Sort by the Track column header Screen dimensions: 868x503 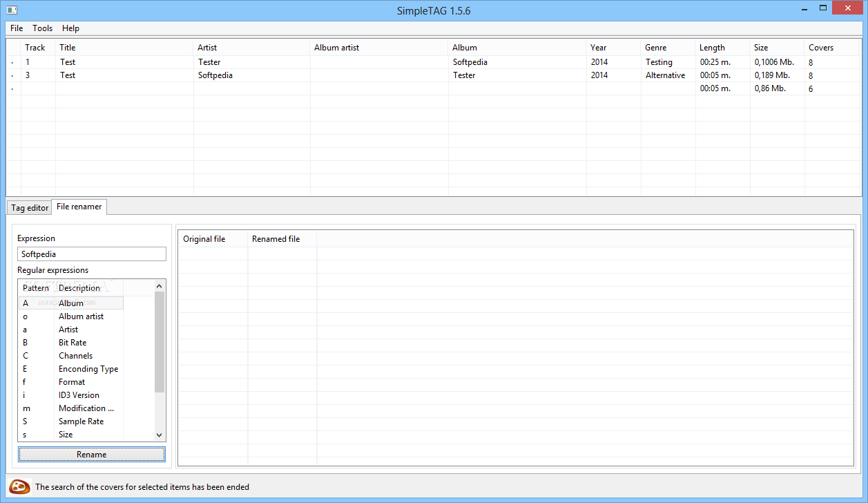(38, 48)
